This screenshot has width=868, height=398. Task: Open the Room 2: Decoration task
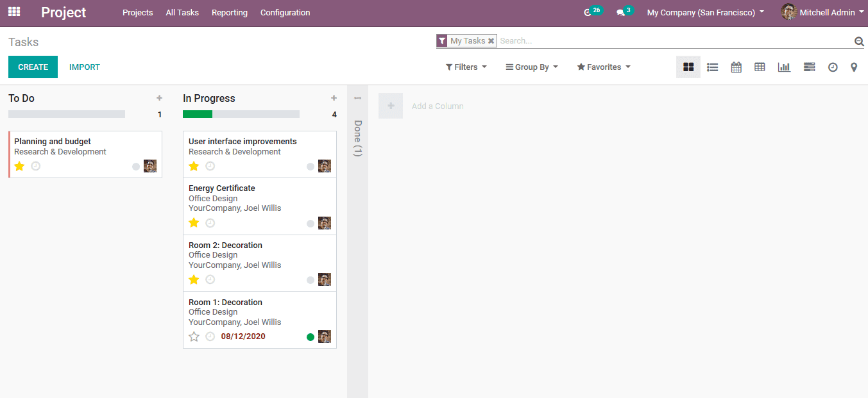[260, 263]
